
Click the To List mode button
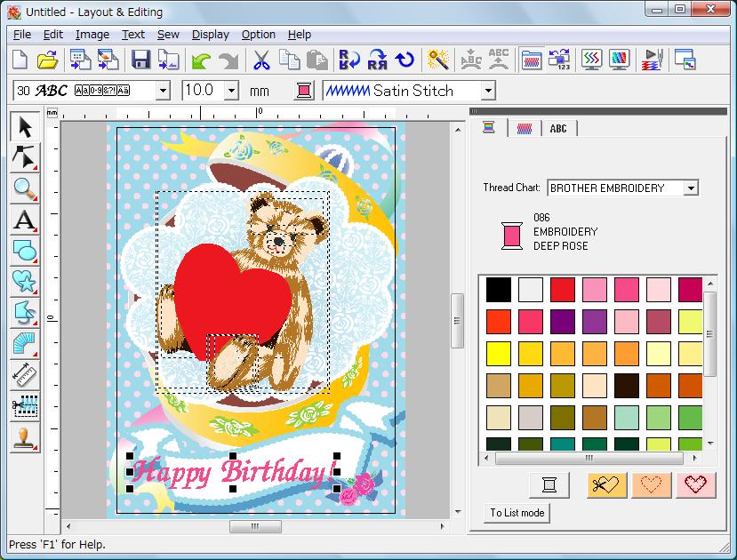[517, 513]
